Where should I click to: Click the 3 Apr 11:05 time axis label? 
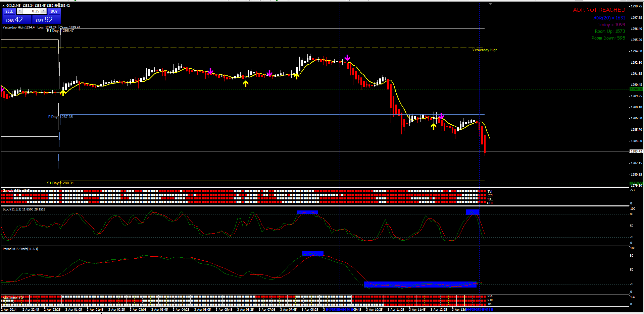(396, 310)
